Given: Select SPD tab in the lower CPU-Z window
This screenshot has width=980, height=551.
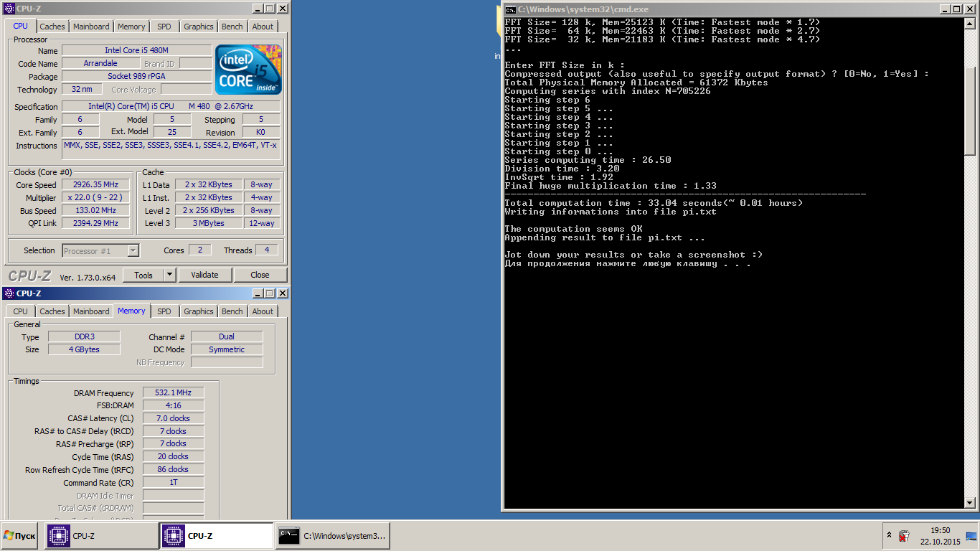Looking at the screenshot, I should click(x=164, y=311).
